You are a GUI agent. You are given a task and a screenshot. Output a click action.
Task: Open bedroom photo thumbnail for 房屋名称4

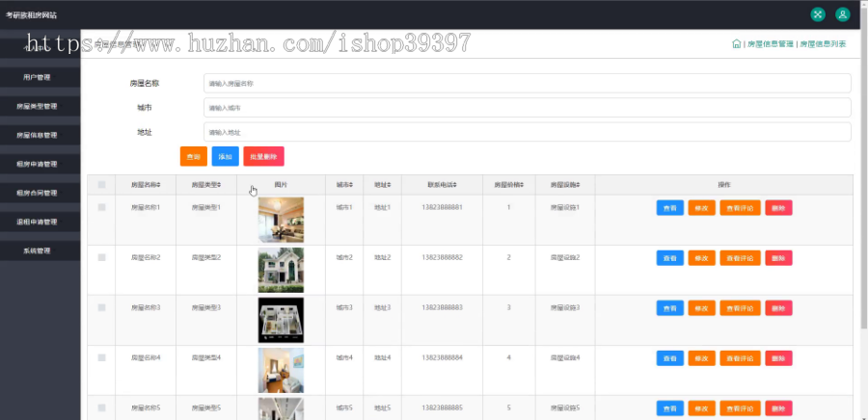coord(281,370)
